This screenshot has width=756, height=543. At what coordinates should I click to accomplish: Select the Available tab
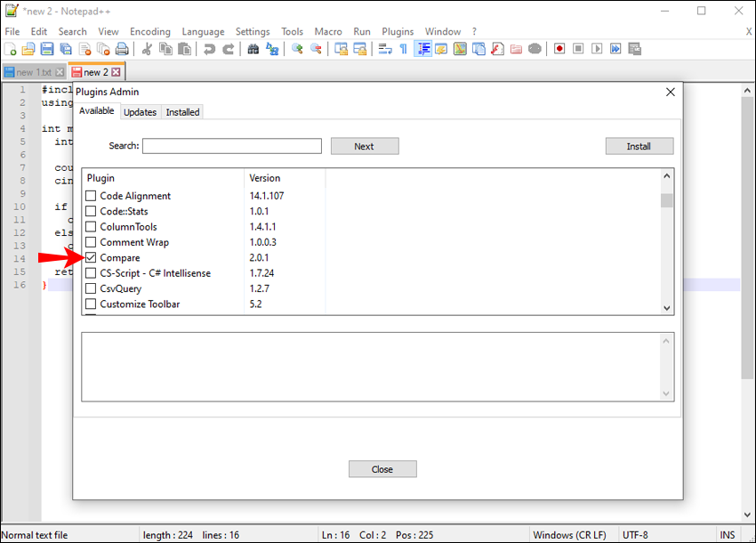point(96,110)
